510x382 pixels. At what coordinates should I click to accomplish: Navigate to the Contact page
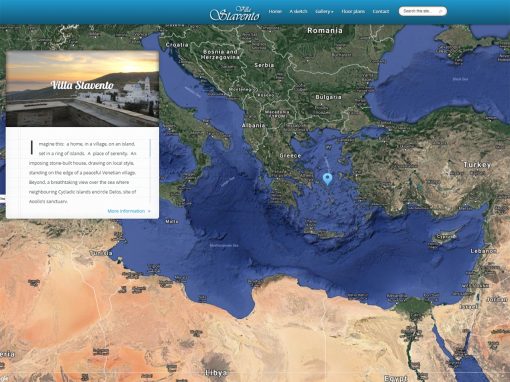[x=381, y=11]
